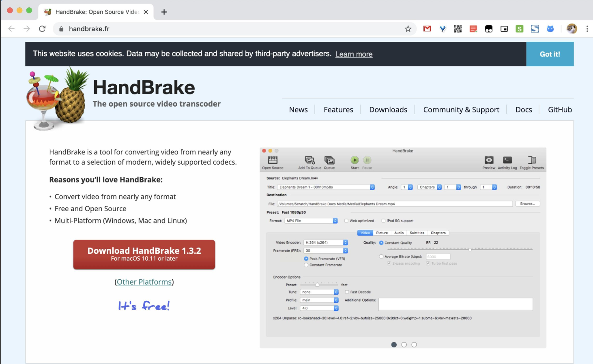This screenshot has width=593, height=364.
Task: Click the address bar showing handbrake.fr
Action: (234, 29)
